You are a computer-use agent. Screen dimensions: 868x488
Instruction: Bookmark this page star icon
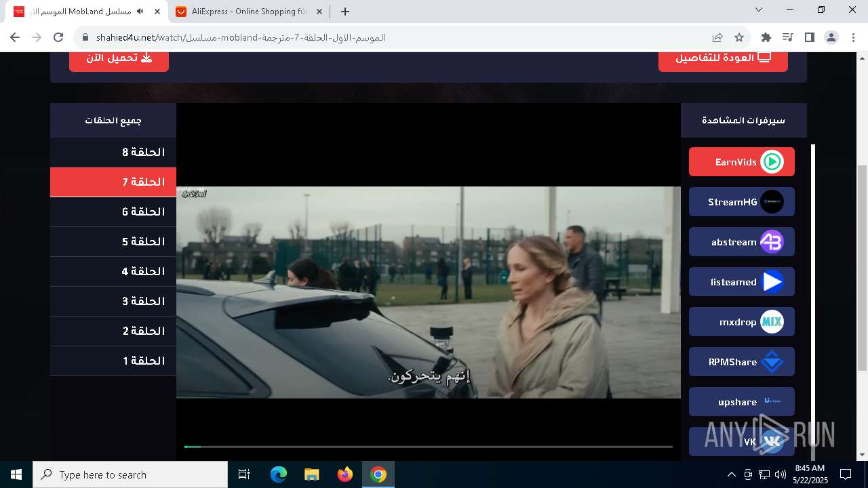(x=739, y=37)
